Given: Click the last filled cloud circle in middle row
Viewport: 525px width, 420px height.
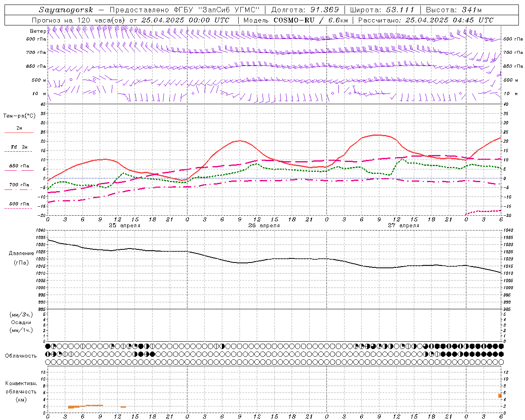Looking at the screenshot, I should click(x=501, y=354).
